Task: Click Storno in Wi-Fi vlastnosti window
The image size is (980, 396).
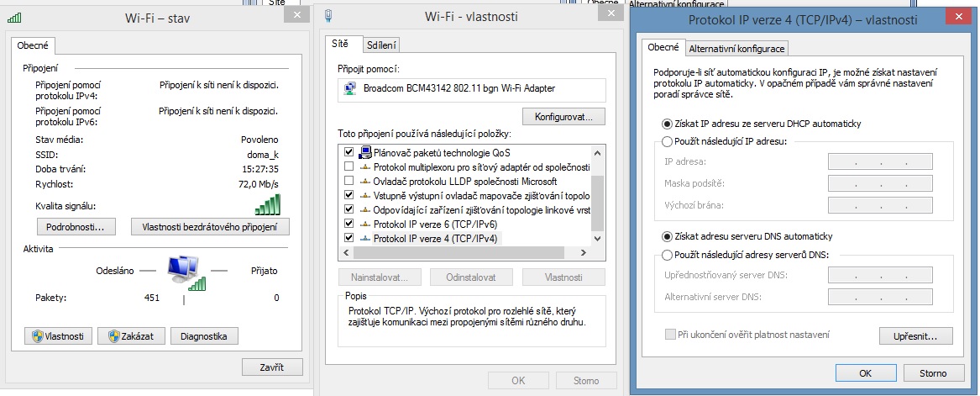Action: [x=586, y=380]
